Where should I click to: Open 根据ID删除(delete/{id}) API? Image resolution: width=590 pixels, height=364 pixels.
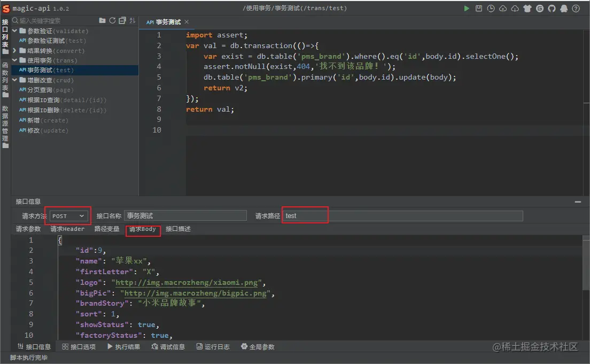63,110
